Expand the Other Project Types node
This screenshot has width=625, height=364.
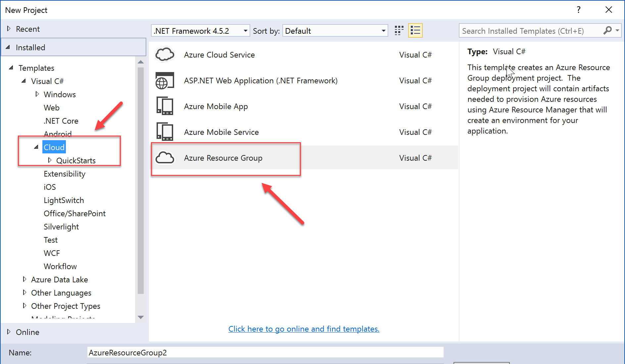pos(24,306)
